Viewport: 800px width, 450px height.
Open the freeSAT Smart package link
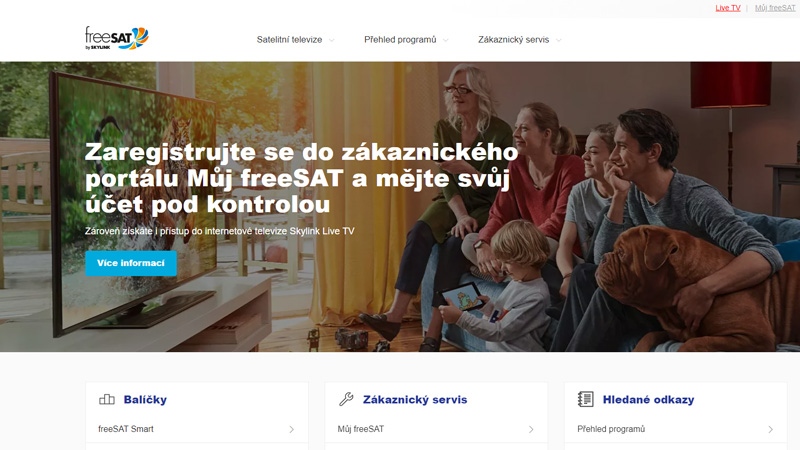[x=126, y=429]
